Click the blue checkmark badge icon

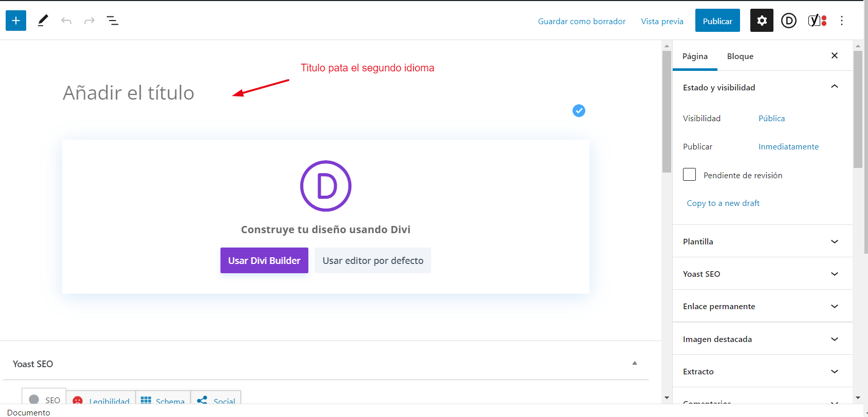[579, 110]
